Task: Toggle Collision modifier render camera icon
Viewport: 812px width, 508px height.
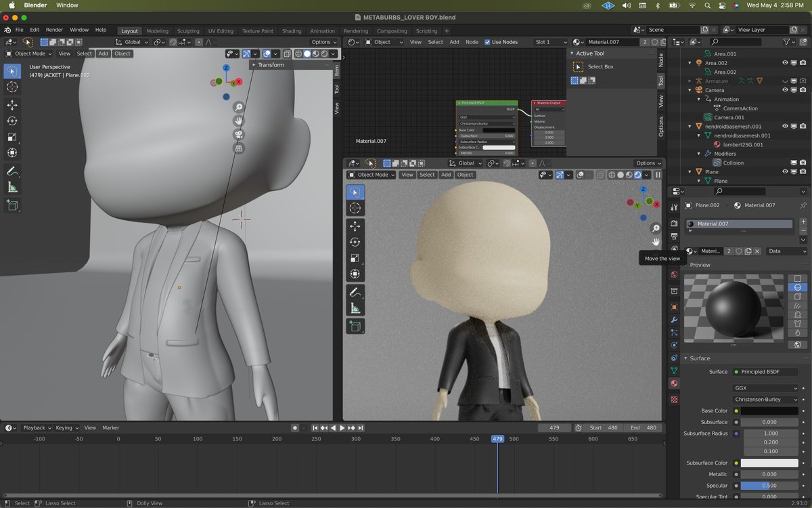Action: point(803,163)
